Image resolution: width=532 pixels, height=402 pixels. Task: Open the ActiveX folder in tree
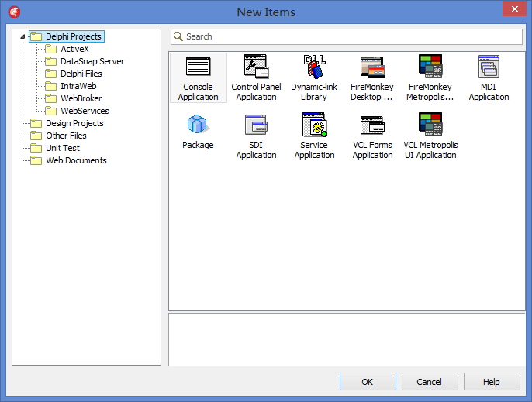(x=74, y=49)
